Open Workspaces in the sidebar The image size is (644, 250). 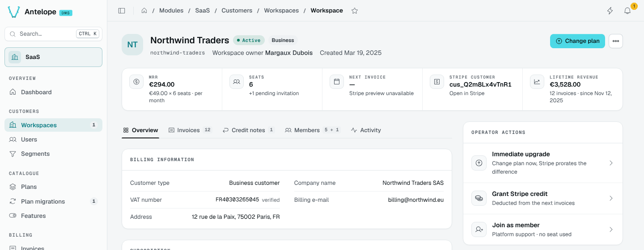53,125
